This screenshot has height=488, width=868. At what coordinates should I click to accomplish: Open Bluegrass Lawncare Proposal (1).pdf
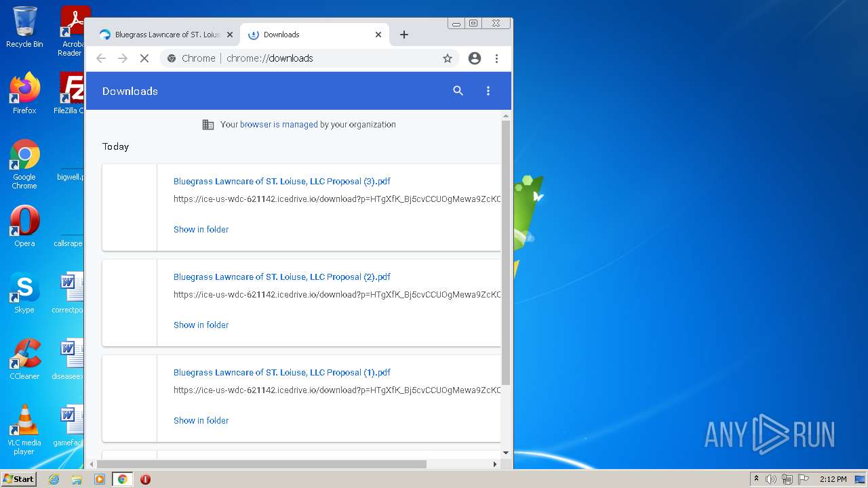click(282, 372)
